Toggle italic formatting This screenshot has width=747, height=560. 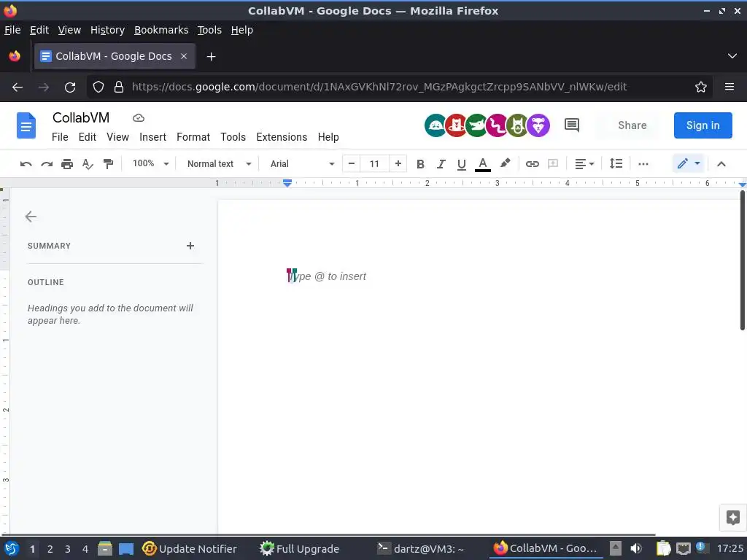pyautogui.click(x=441, y=164)
